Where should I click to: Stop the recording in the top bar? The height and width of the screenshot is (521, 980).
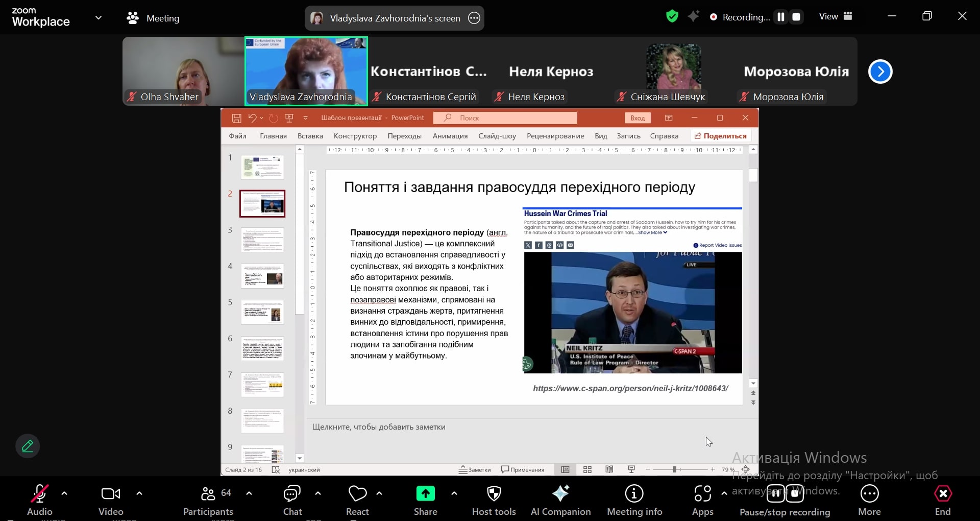(x=796, y=17)
